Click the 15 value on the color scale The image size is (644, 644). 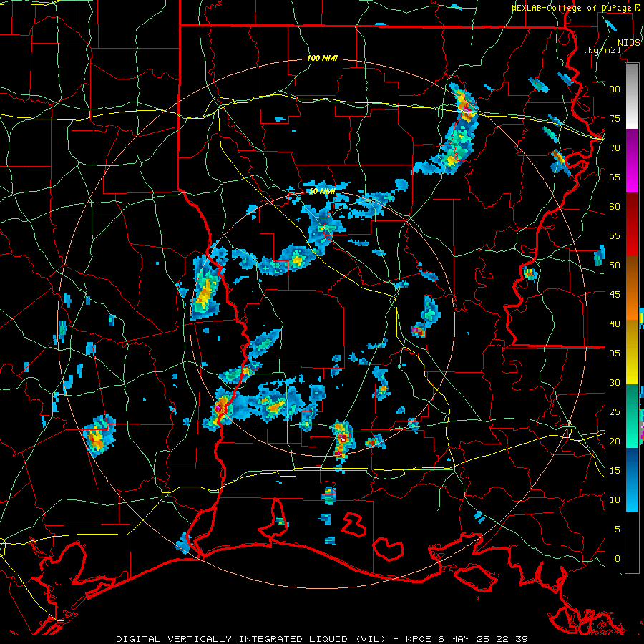(x=615, y=471)
